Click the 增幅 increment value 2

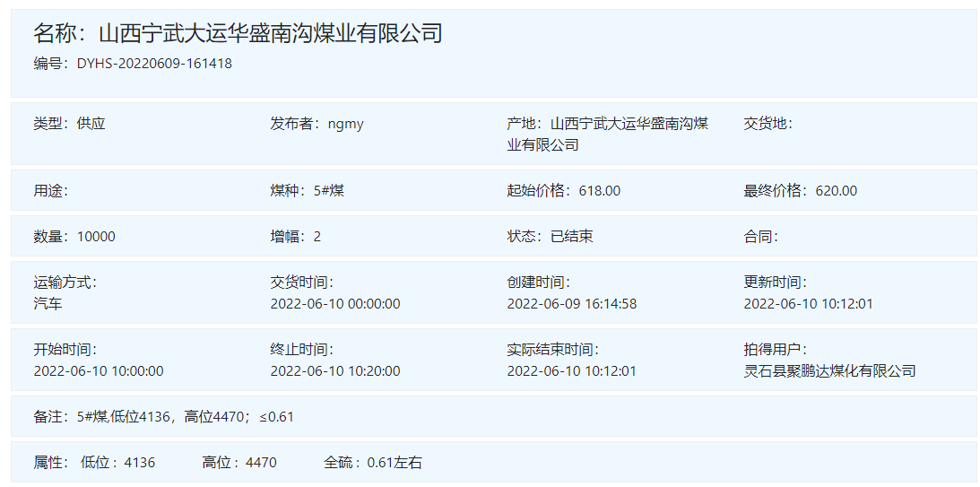[317, 237]
